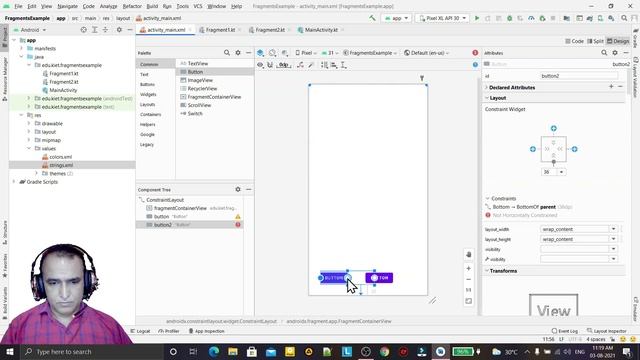Switch to Design view mode

(618, 41)
